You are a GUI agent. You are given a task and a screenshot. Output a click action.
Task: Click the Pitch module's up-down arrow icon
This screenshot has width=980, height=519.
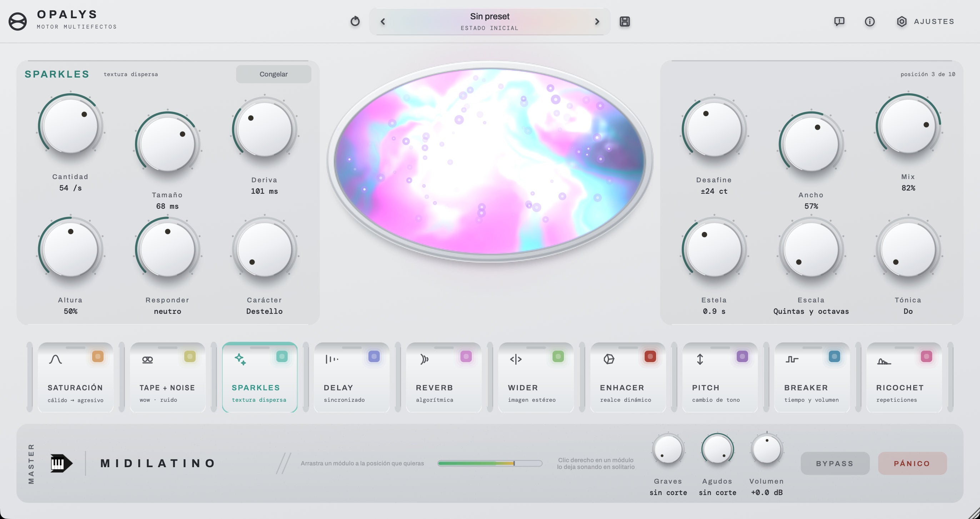pos(700,359)
